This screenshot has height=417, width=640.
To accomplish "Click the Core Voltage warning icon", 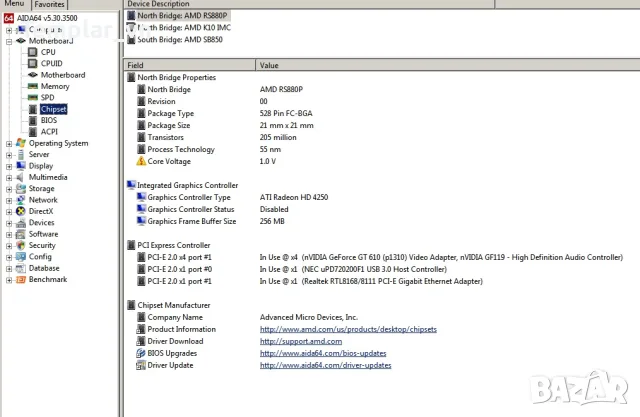I will coord(141,161).
